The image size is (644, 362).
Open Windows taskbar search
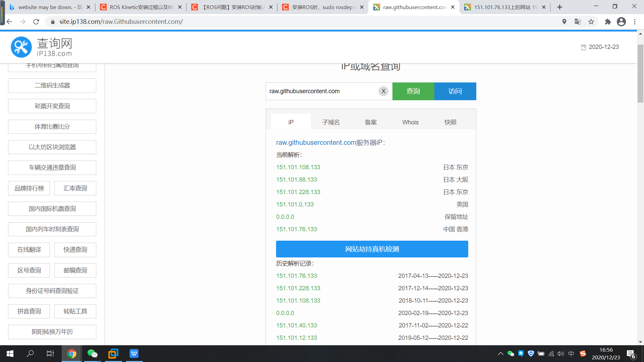pos(30,354)
